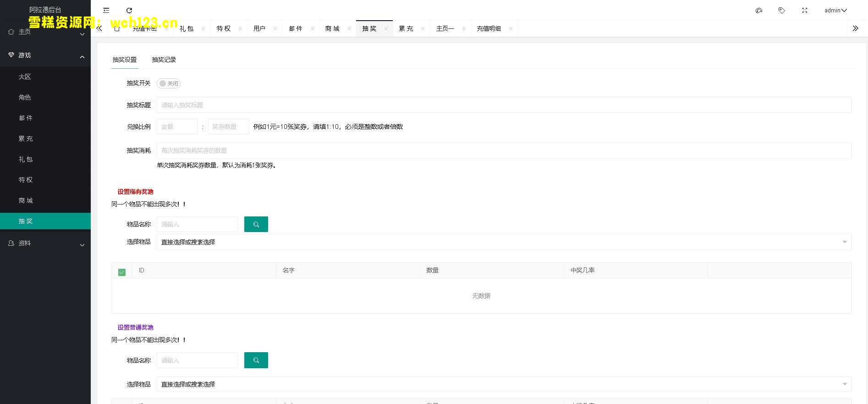This screenshot has height=404, width=868.
Task: Toggle the 抽奖开关 switch
Action: click(x=169, y=83)
